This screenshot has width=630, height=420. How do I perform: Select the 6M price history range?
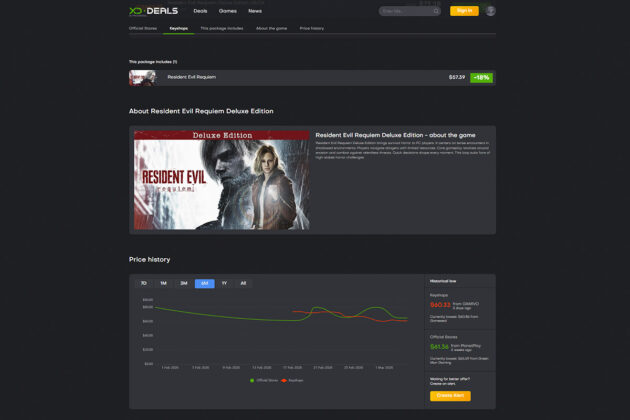pos(205,283)
